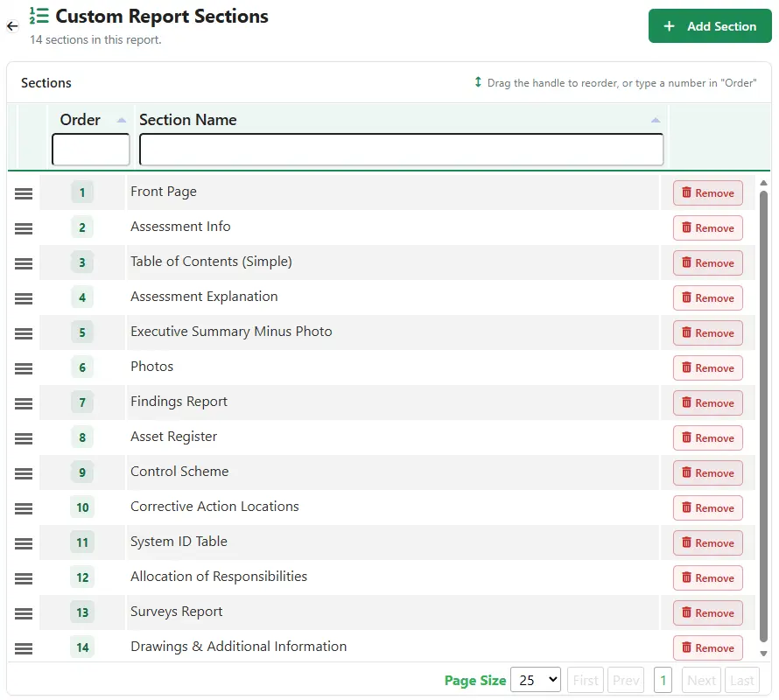Click drag handle for Corrective Action Locations
779x700 pixels.
24,508
